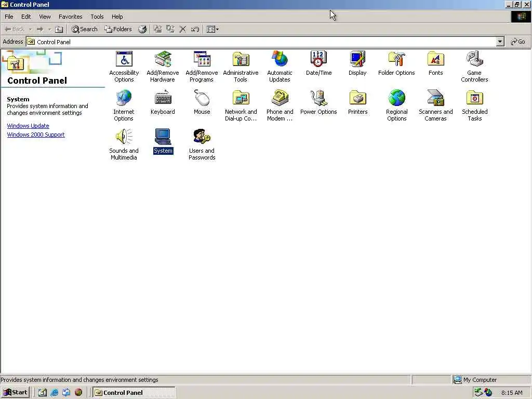The image size is (532, 399).
Task: Select the Display icon
Action: (357, 59)
